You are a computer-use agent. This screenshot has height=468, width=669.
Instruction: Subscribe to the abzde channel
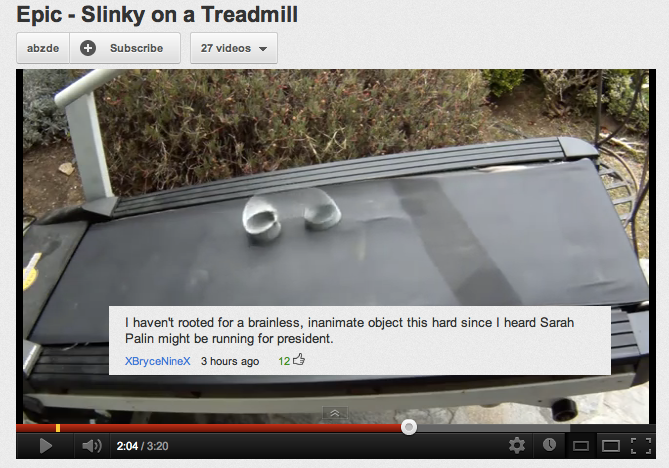click(x=125, y=48)
